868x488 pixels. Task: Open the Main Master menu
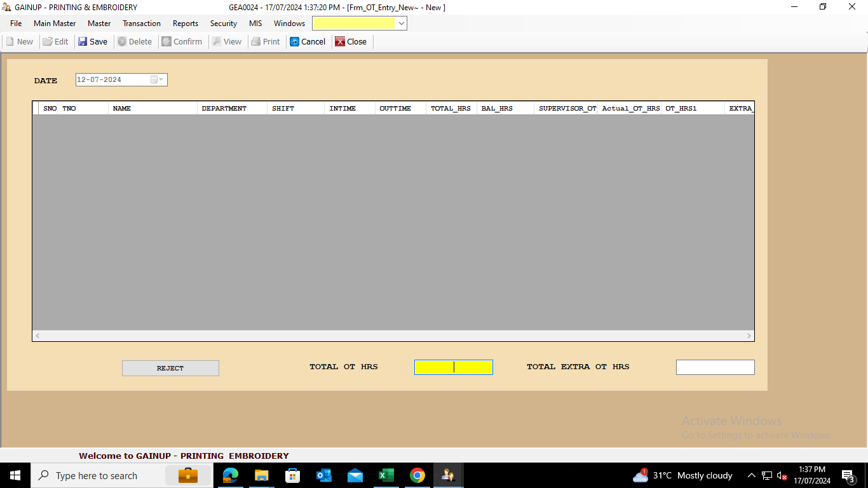[55, 24]
